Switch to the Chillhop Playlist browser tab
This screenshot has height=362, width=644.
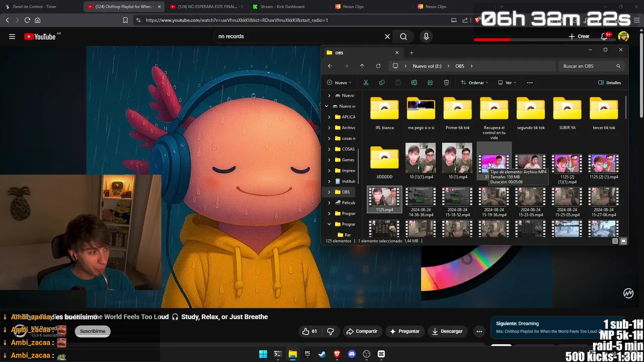coord(124,7)
